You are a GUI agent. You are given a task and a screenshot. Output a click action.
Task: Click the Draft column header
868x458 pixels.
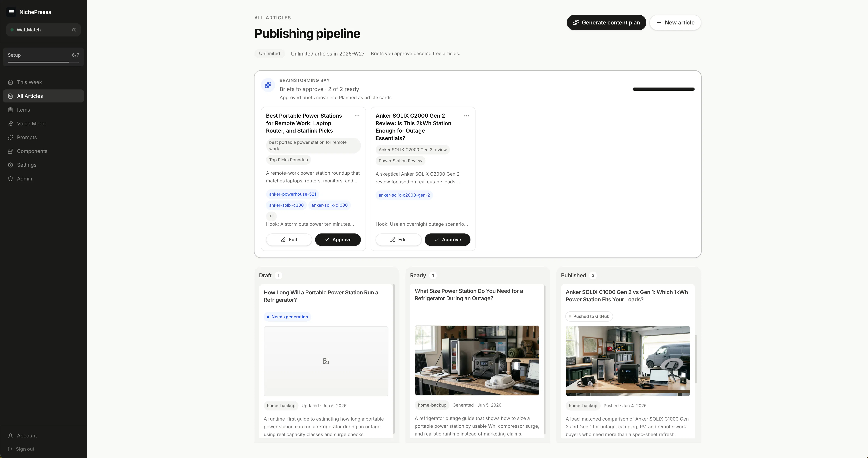tap(265, 276)
